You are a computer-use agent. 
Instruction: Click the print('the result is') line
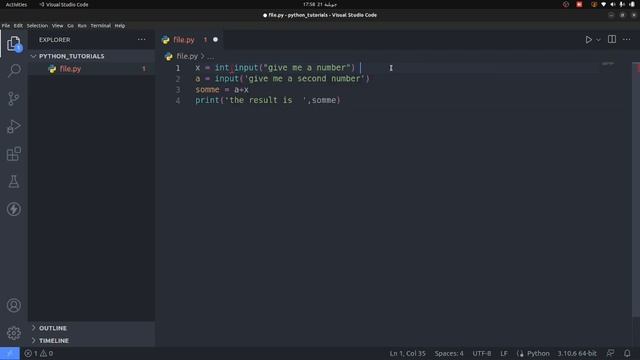[268, 100]
